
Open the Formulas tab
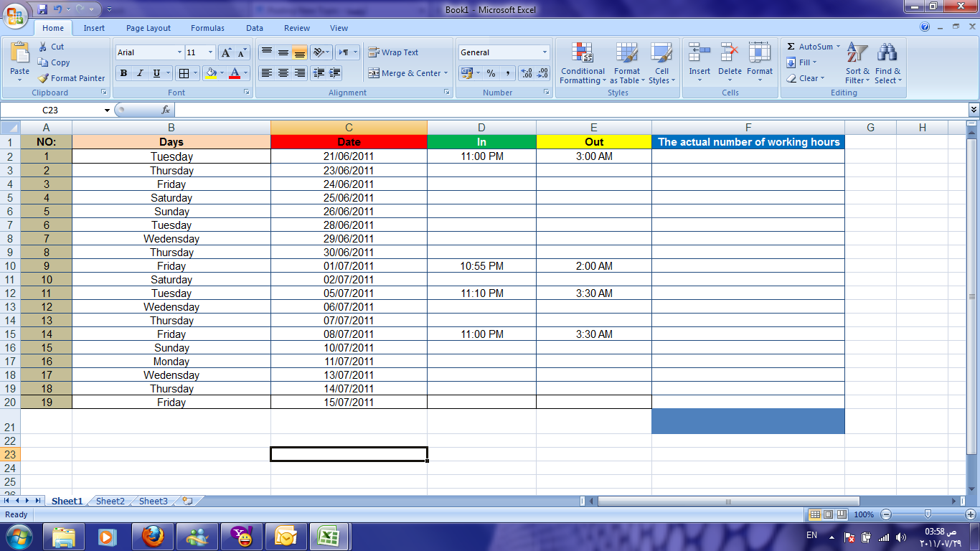tap(207, 28)
